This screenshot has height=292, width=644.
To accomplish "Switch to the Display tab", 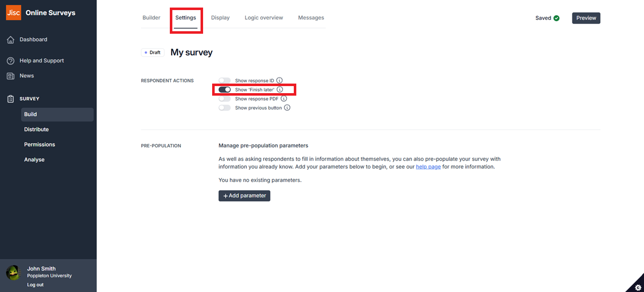I will tap(220, 18).
